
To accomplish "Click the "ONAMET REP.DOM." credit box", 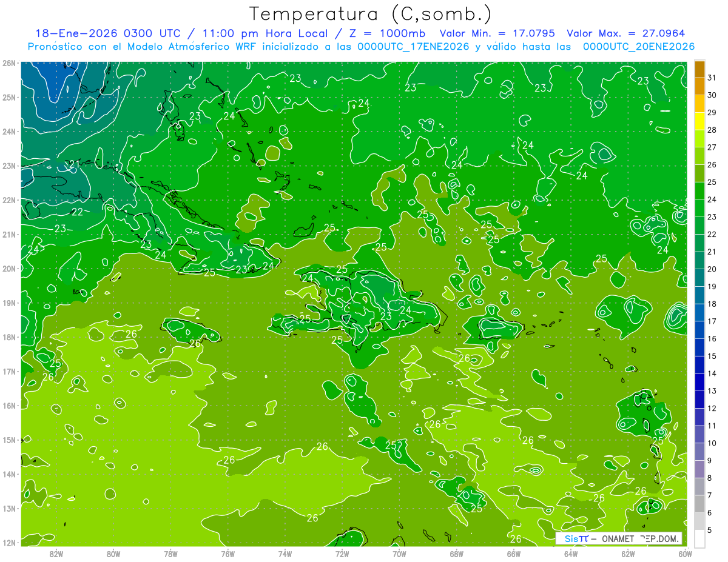I will [619, 538].
